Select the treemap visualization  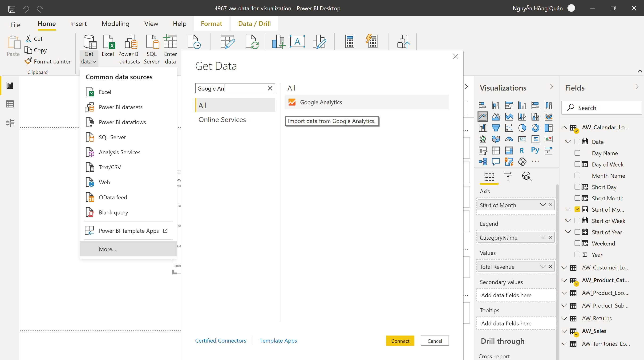[548, 128]
